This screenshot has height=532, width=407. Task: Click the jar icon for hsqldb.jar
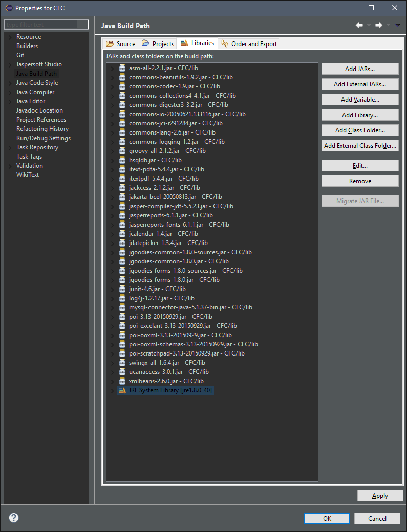[122, 160]
